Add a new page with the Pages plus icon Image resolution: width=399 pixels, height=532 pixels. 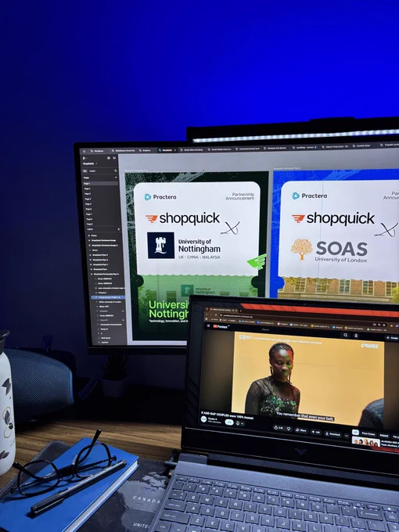[116, 178]
